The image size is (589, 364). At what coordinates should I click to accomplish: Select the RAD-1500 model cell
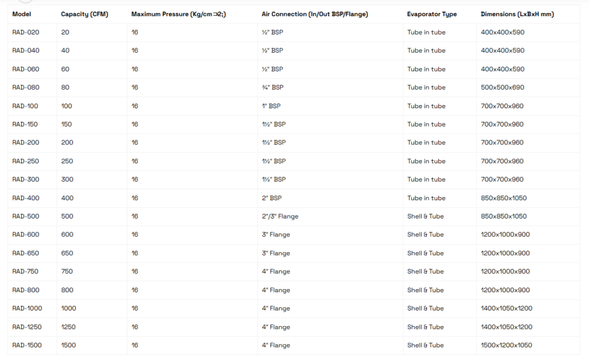click(27, 345)
